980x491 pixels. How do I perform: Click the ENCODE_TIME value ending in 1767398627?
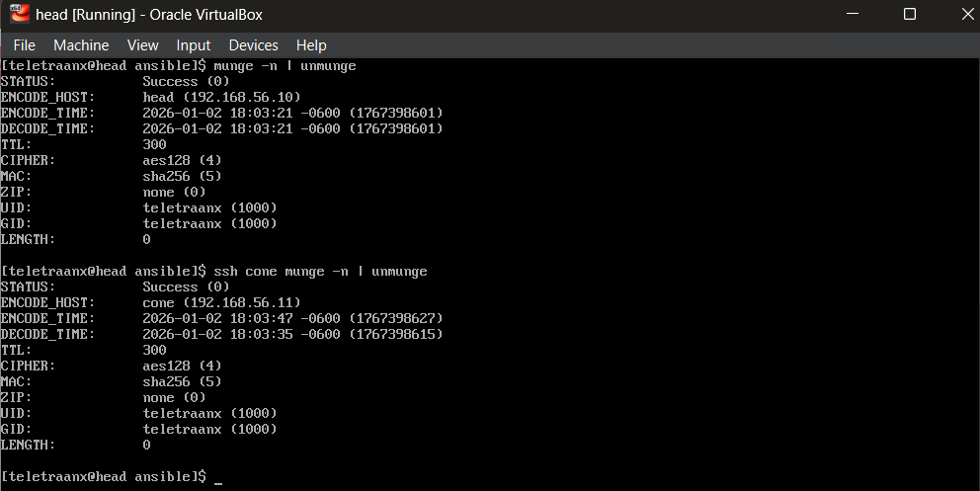click(x=292, y=319)
